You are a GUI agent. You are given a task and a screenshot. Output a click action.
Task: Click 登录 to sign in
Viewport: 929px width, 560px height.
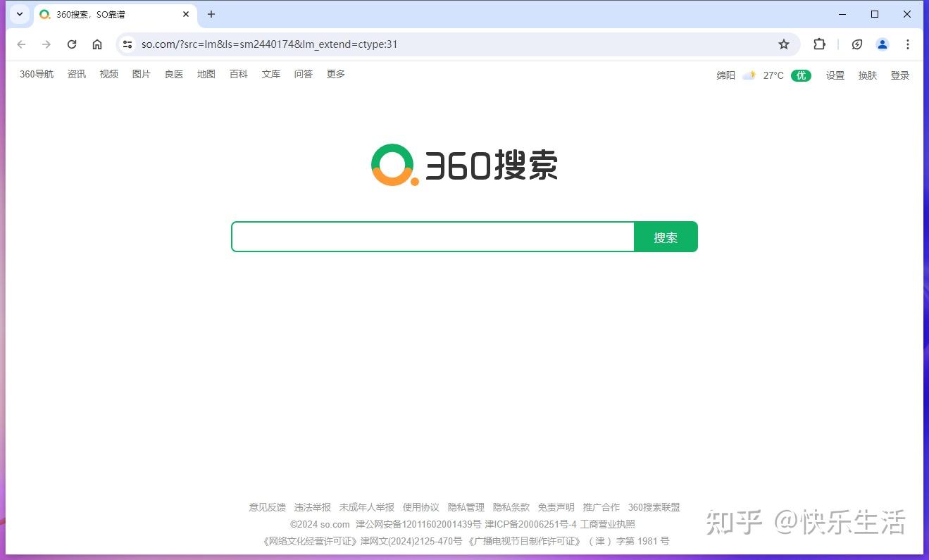click(900, 75)
